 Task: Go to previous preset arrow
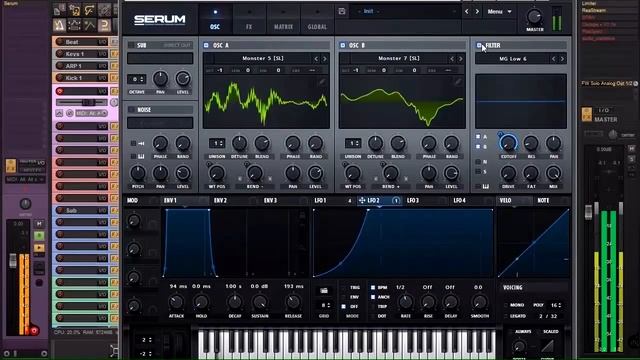click(x=467, y=12)
